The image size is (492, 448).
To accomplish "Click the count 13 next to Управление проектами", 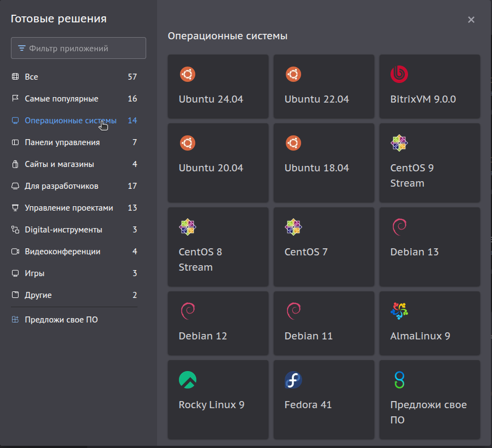I will pyautogui.click(x=133, y=208).
